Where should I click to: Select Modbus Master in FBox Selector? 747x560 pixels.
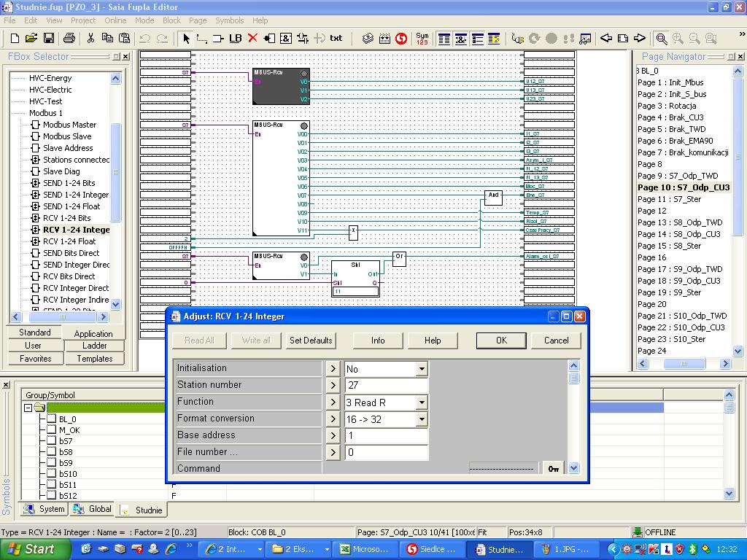click(x=69, y=125)
